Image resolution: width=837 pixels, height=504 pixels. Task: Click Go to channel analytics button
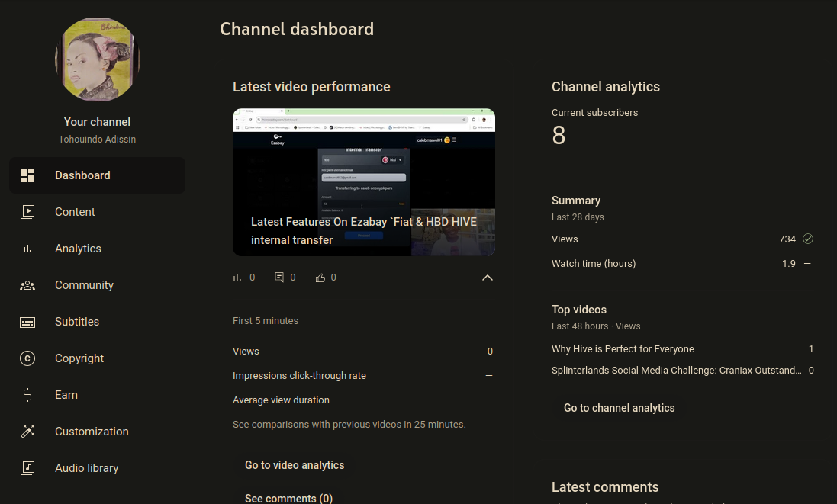[x=620, y=408]
